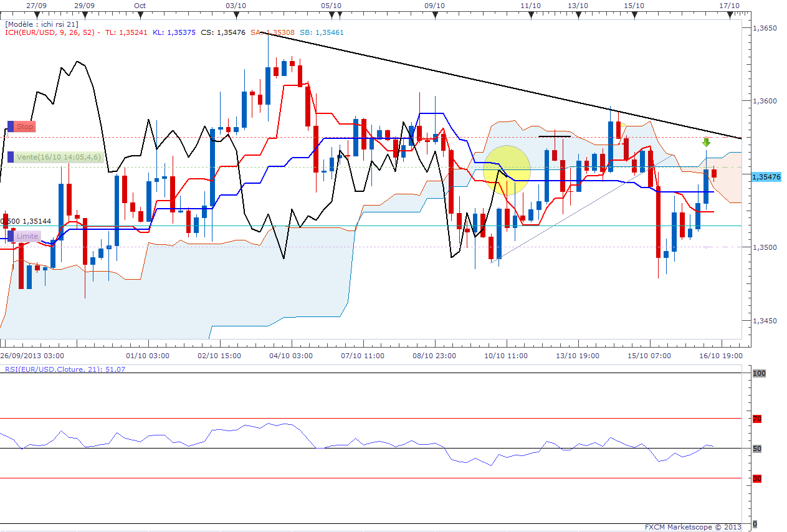The height and width of the screenshot is (532, 787).
Task: Click the ICH(EUR/USD, 9, 26, 52) indicator label
Action: click(52, 32)
